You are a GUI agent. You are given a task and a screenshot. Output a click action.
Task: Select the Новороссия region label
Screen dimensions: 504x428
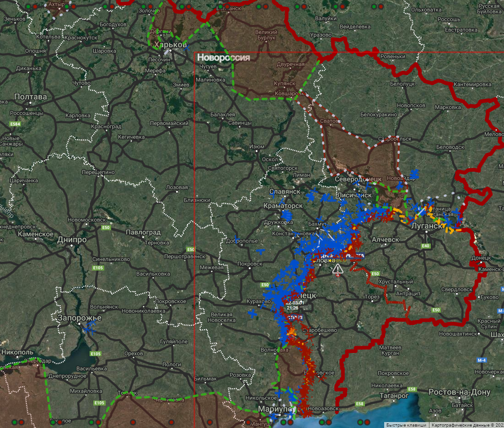pyautogui.click(x=223, y=58)
